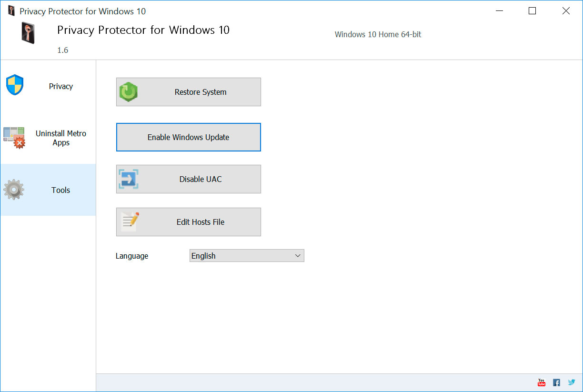
Task: Click the Disable UAC button text
Action: (x=201, y=179)
